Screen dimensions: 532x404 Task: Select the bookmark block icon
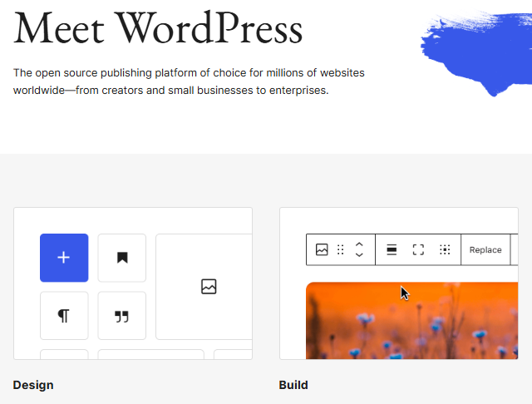(x=122, y=258)
